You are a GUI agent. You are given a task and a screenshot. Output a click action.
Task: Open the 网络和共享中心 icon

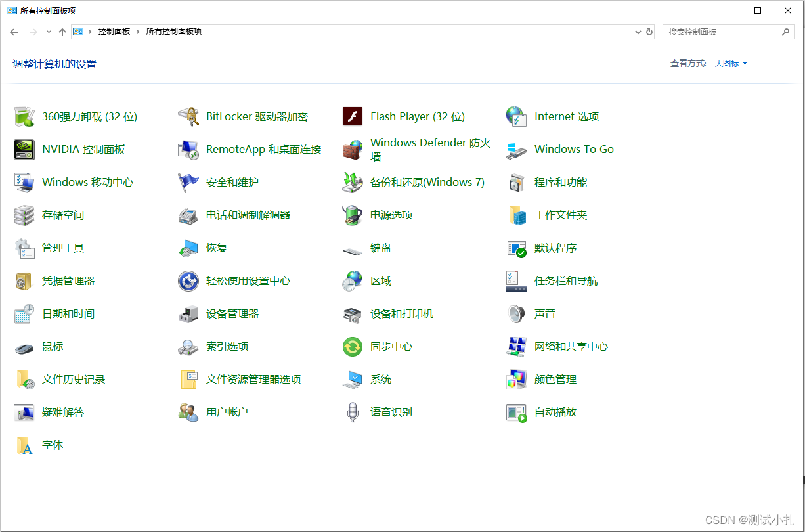[x=517, y=346]
